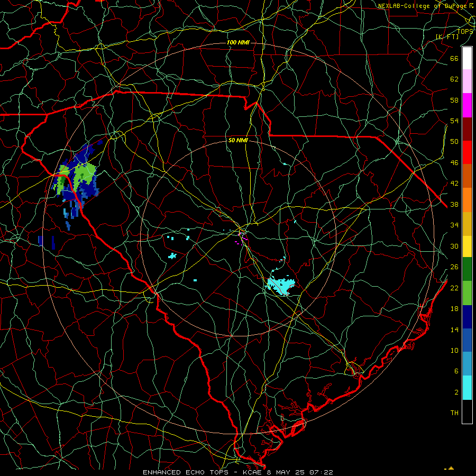Click the 2 legend value

point(456,392)
